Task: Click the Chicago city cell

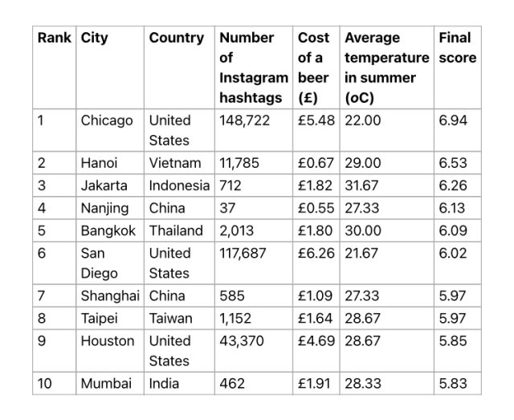Action: [107, 120]
